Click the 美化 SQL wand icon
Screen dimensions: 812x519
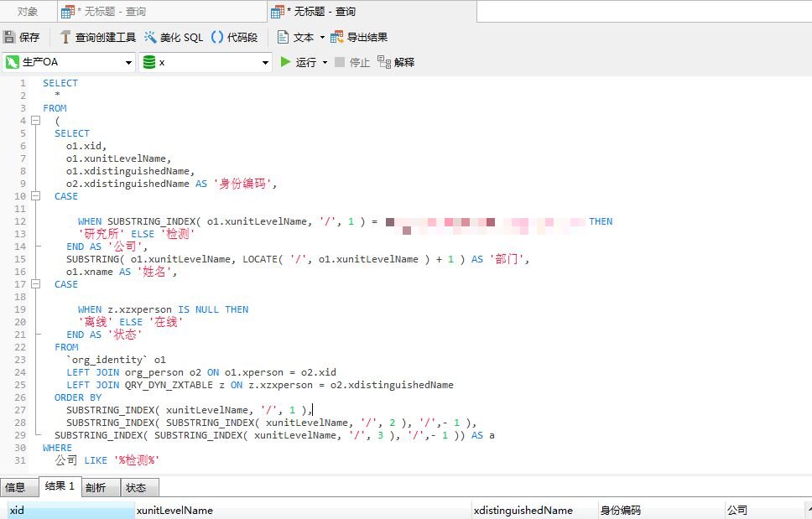click(150, 37)
